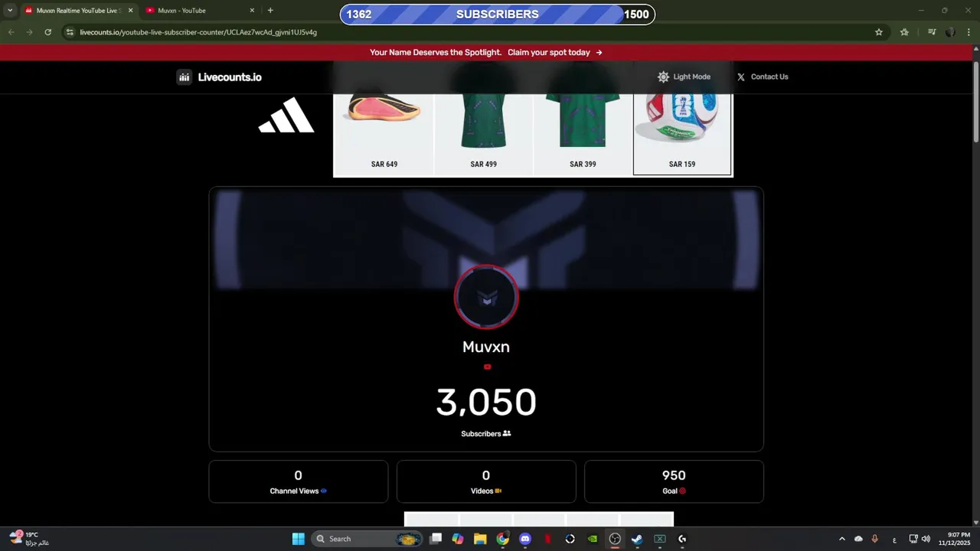Close the Muvxn - YouTube tab
This screenshot has width=980, height=551.
pos(252,11)
